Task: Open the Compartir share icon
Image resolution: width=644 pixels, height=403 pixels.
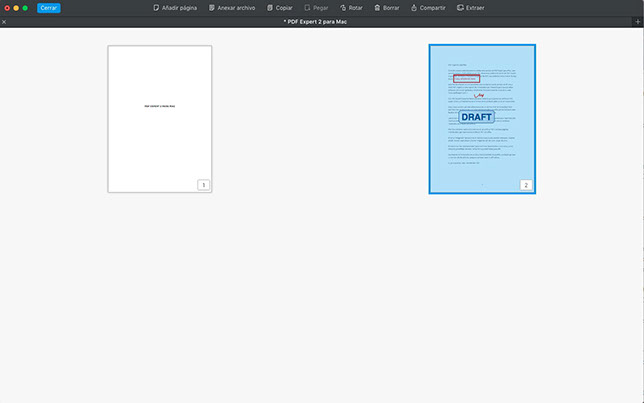Action: point(414,8)
